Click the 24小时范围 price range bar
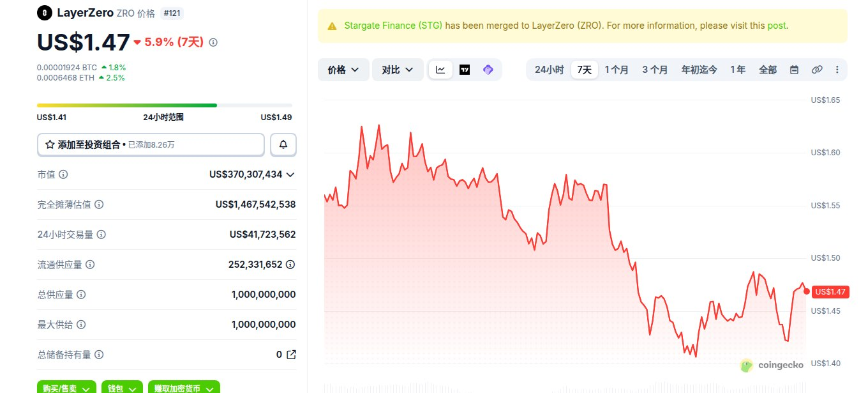Screen dimensions: 868x393 (165, 105)
